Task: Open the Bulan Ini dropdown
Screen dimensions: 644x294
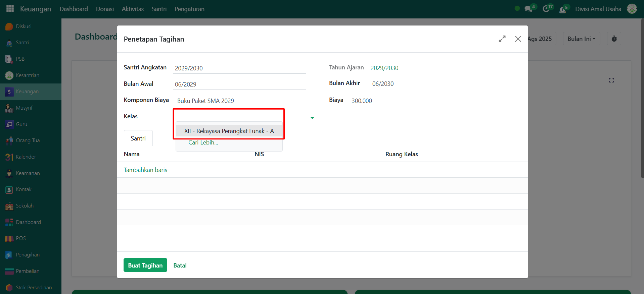Action: [581, 39]
